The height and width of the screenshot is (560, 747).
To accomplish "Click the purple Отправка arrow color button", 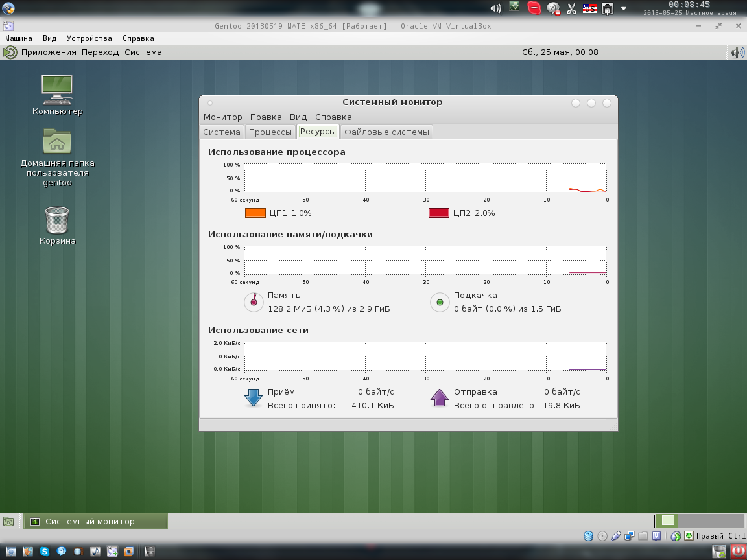I will point(439,398).
